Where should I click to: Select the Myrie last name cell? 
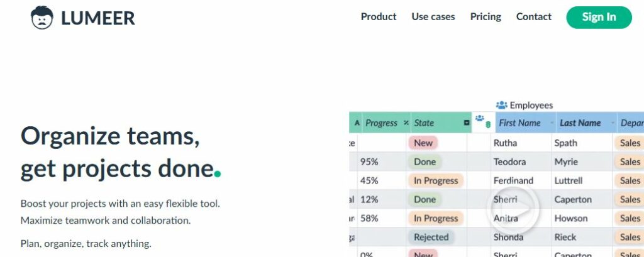point(582,161)
